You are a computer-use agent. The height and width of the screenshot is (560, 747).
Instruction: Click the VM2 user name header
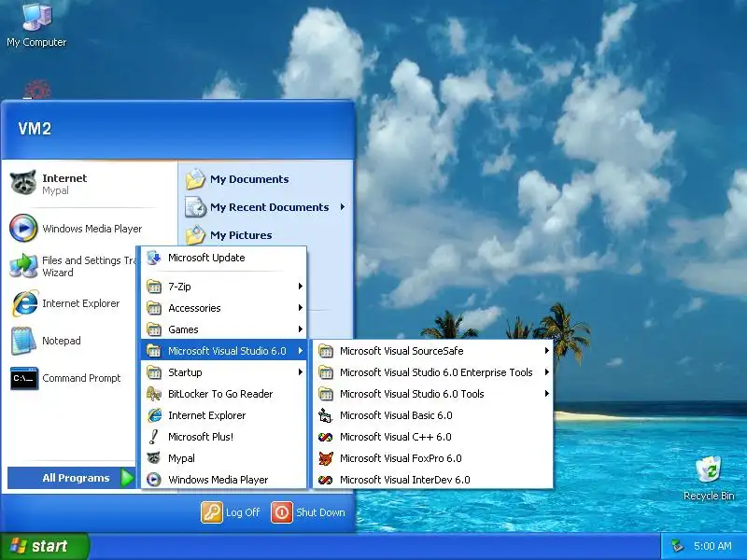coord(35,129)
